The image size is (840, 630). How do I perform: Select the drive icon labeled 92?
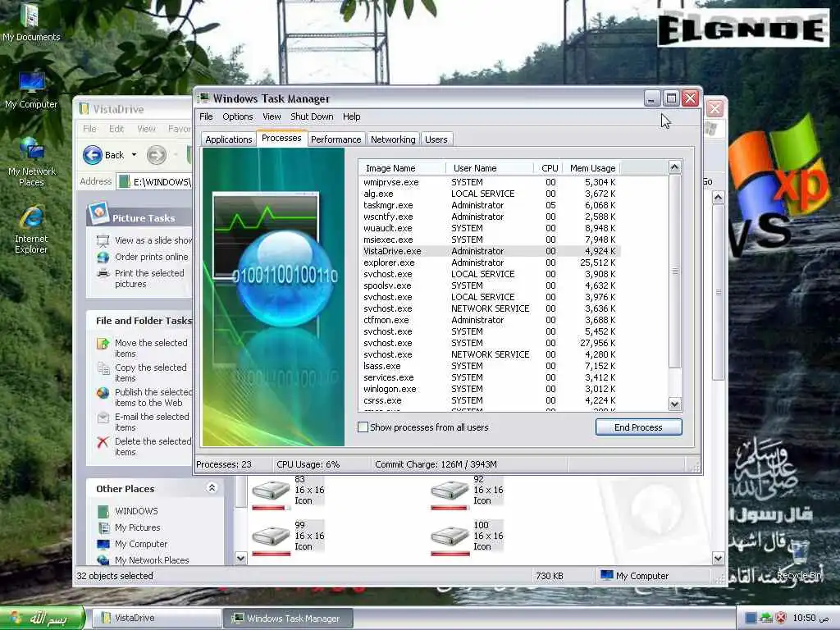[x=450, y=492]
